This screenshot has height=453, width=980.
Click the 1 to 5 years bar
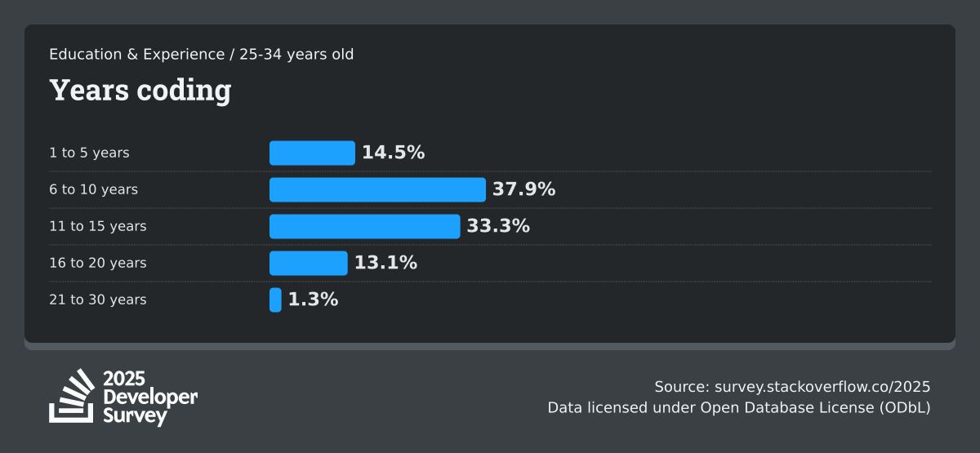312,153
